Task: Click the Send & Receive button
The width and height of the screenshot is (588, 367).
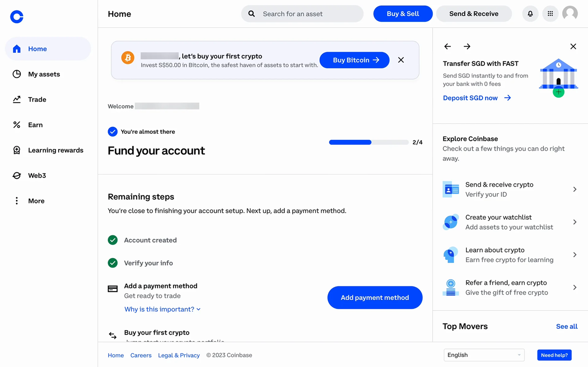Action: click(x=474, y=14)
